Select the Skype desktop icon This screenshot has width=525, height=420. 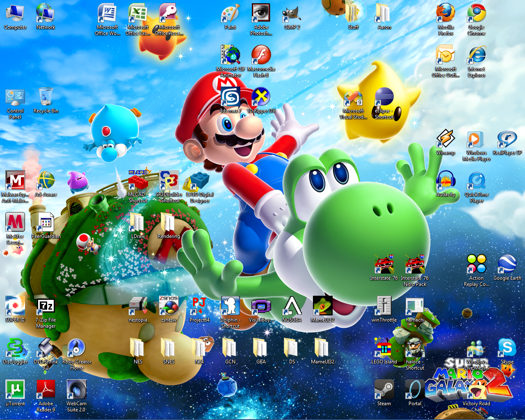(x=507, y=348)
